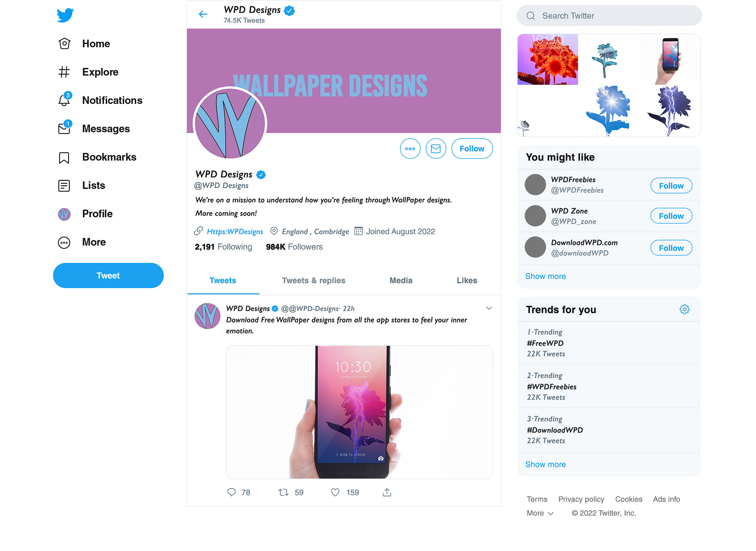
Task: Click the three-dot options button on profile
Action: pyautogui.click(x=410, y=149)
